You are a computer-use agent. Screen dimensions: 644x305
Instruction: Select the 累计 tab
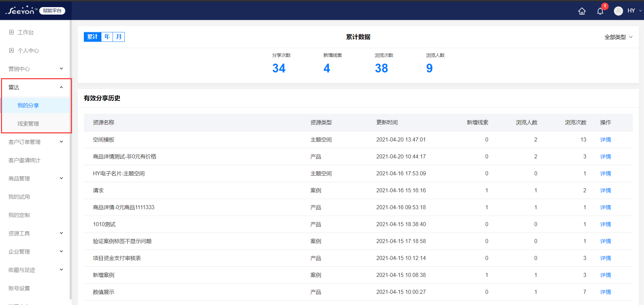93,37
